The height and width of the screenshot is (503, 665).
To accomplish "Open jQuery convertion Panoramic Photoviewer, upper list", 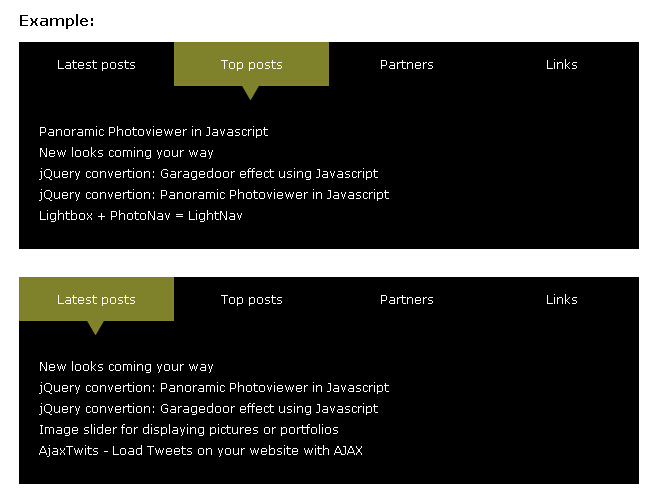I will 214,194.
